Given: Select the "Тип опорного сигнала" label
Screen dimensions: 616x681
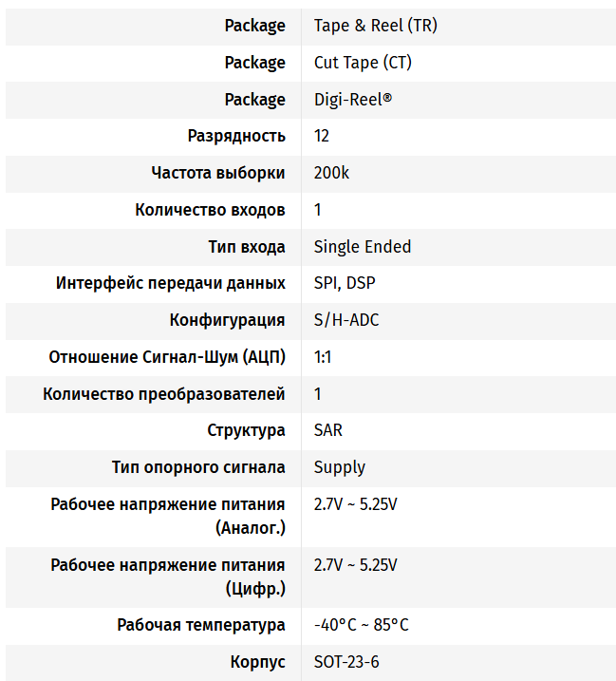Looking at the screenshot, I should [198, 467].
